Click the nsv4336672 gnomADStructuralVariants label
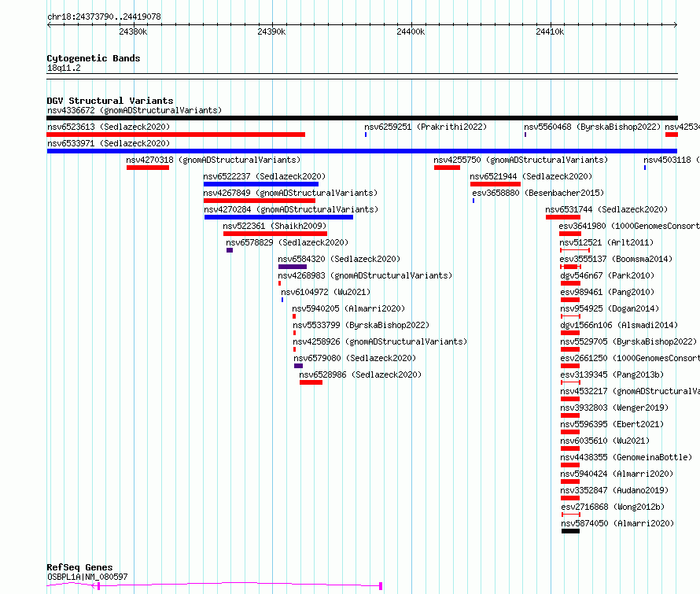 (x=134, y=110)
